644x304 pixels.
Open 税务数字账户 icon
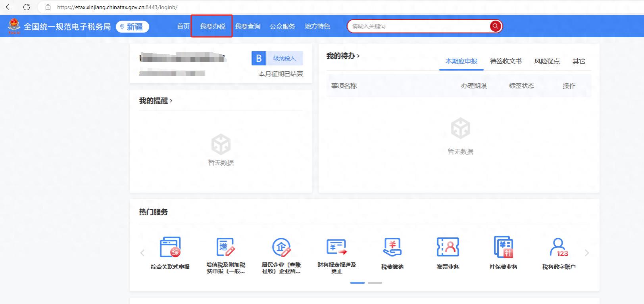pos(559,247)
